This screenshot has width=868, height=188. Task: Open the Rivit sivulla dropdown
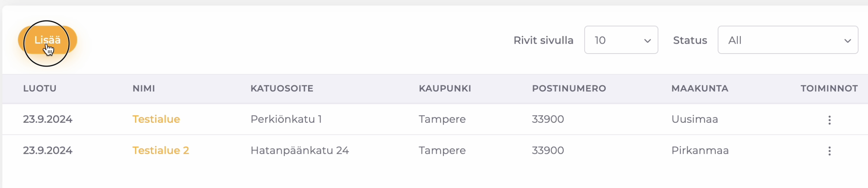[621, 40]
